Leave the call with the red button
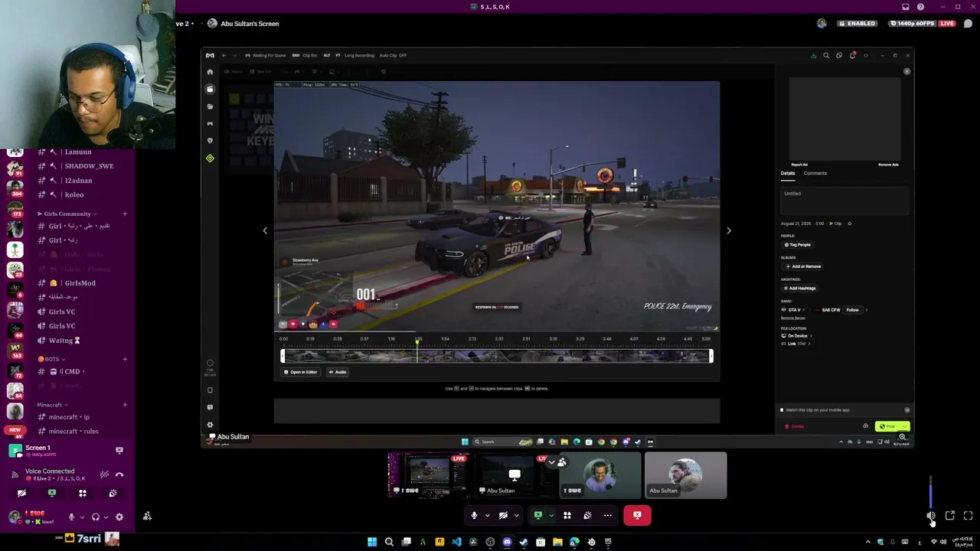The image size is (980, 551). (x=637, y=516)
